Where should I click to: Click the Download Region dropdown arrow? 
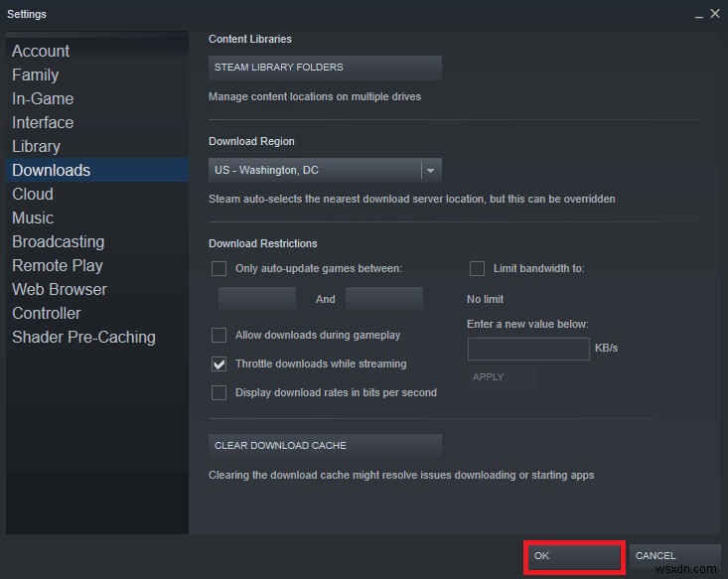430,171
